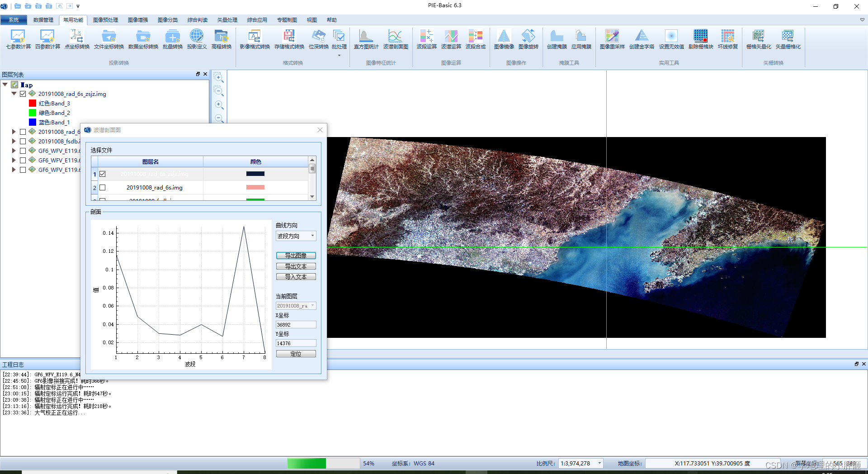Image resolution: width=868 pixels, height=474 pixels.
Task: Open 波谱剖面图 spectral profile tool
Action: 396,39
